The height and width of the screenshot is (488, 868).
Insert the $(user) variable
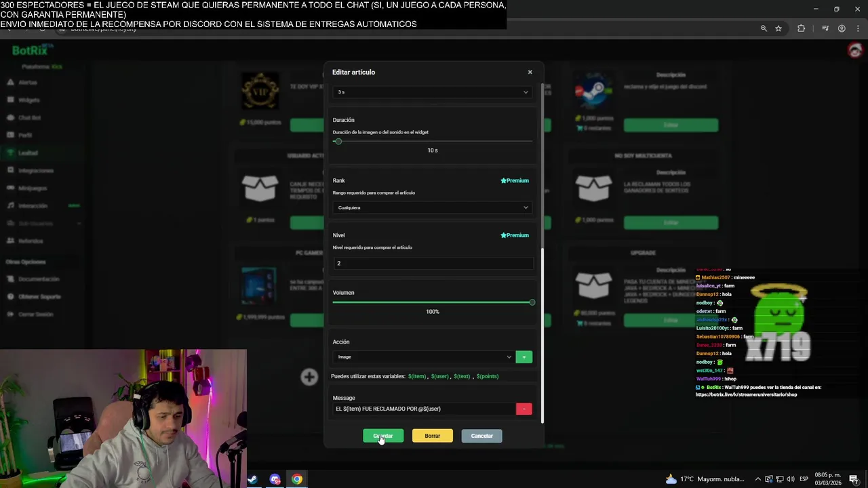[440, 376]
